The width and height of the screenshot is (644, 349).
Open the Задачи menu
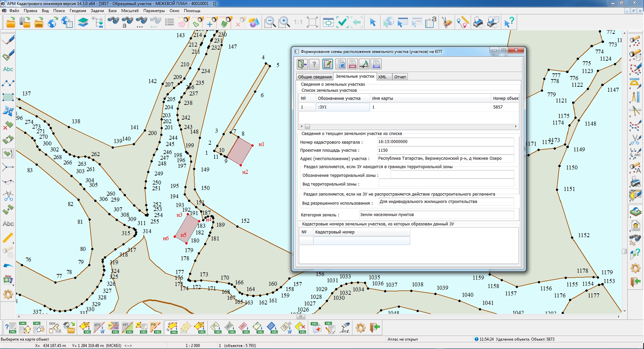[x=97, y=11]
